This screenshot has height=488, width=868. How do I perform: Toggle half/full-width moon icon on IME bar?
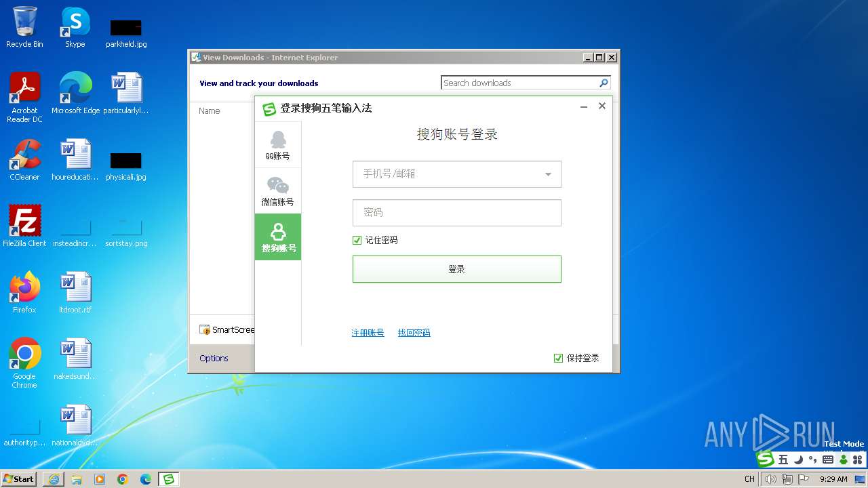(799, 460)
